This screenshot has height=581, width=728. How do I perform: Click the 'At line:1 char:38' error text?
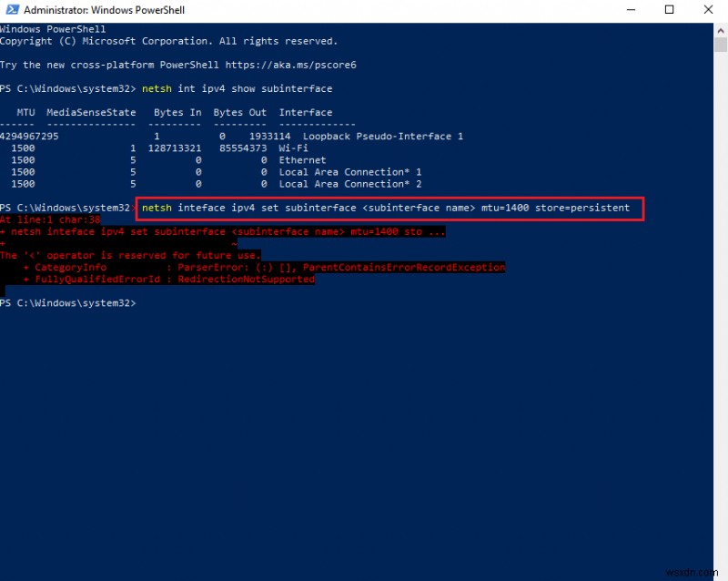click(x=50, y=219)
